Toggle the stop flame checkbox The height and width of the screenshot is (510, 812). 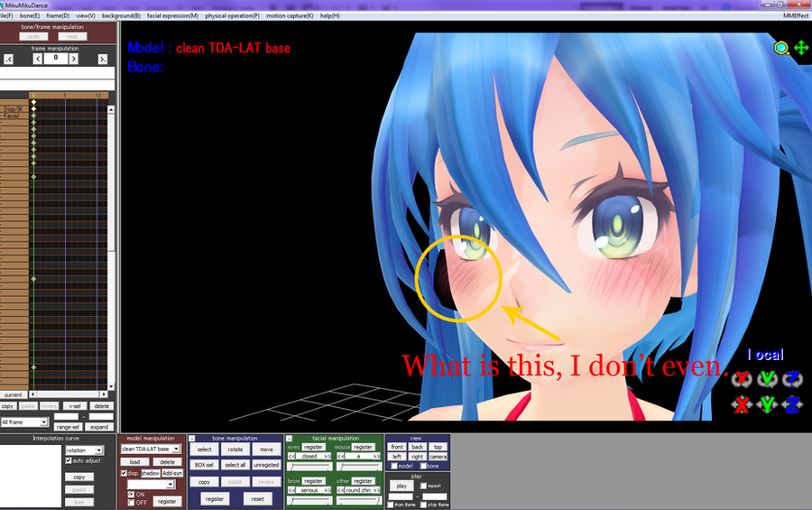424,505
